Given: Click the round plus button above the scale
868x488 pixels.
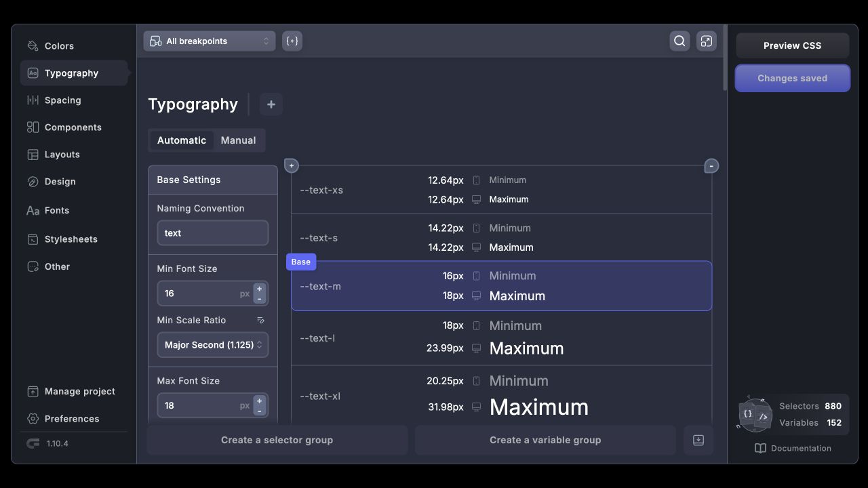Looking at the screenshot, I should (292, 166).
